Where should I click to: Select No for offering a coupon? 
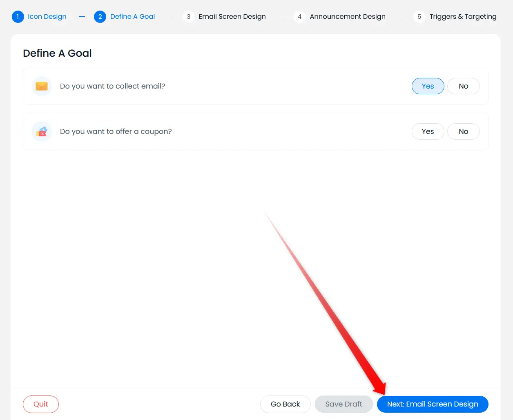pos(463,131)
